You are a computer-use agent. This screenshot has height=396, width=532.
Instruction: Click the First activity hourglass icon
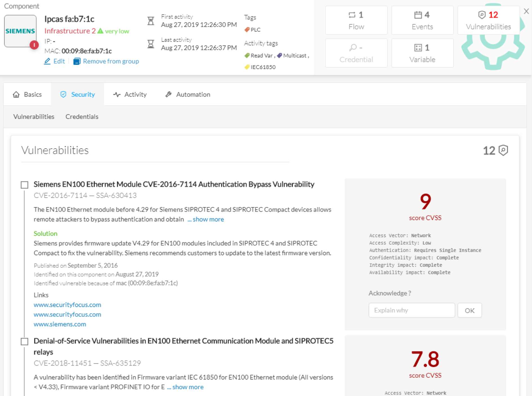click(x=151, y=21)
